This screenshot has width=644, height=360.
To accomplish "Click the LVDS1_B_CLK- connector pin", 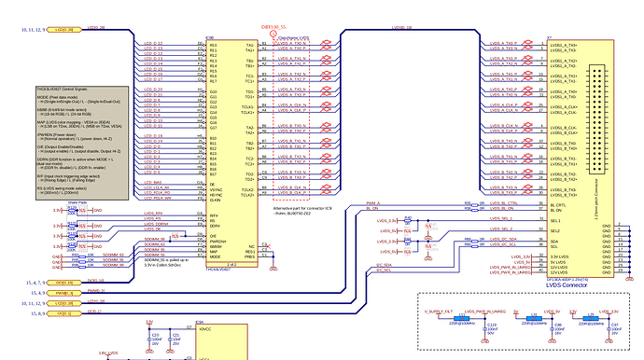I will (564, 128).
